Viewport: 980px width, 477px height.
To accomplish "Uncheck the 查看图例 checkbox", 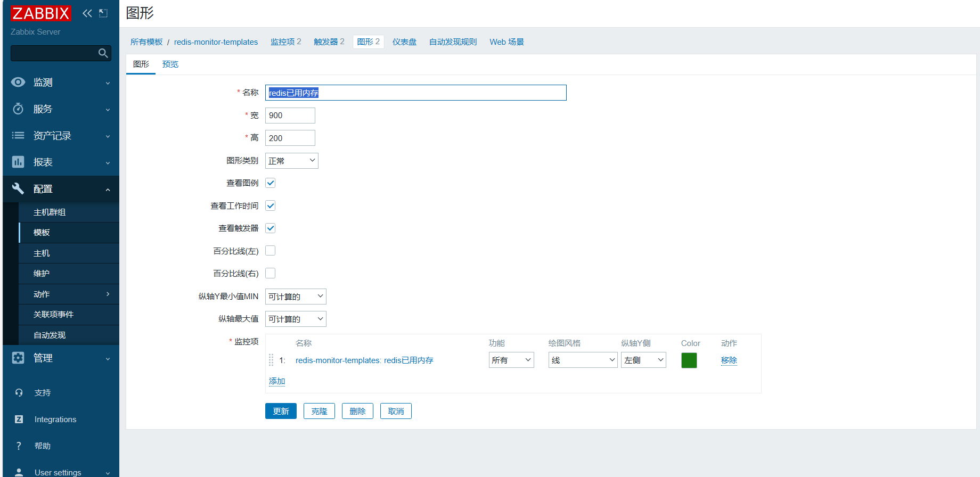I will pyautogui.click(x=271, y=183).
